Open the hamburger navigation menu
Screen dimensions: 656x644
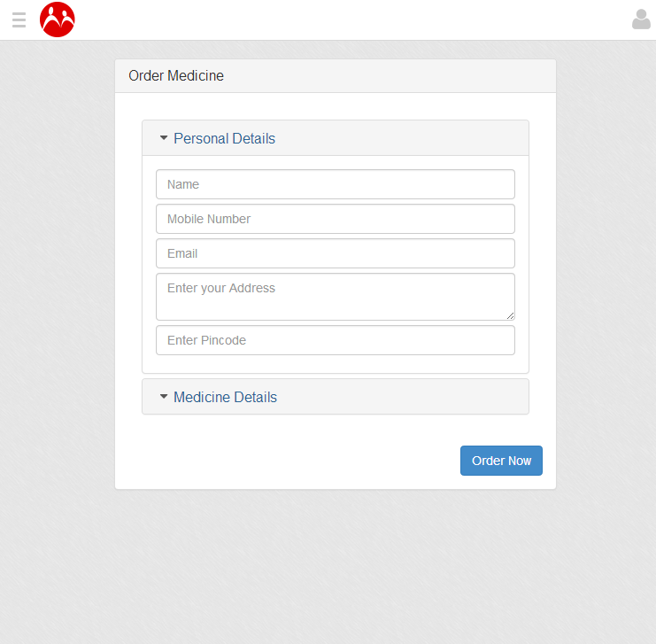[19, 19]
